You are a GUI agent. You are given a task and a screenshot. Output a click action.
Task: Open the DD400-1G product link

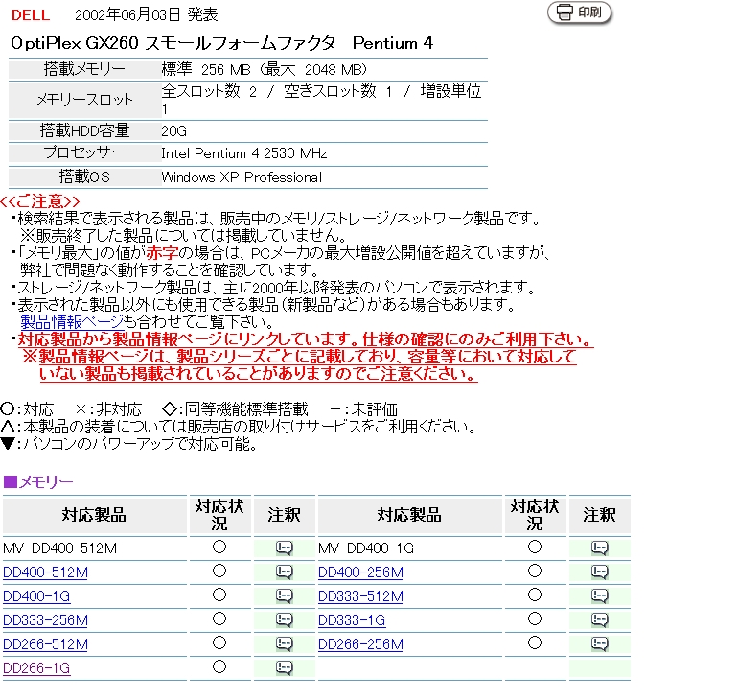click(x=36, y=596)
